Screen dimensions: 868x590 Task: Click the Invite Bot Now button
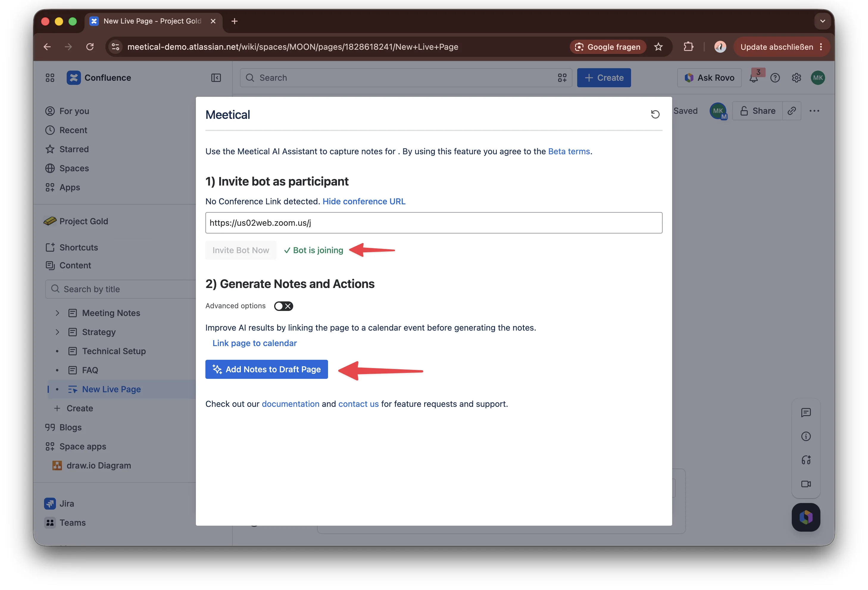coord(241,250)
